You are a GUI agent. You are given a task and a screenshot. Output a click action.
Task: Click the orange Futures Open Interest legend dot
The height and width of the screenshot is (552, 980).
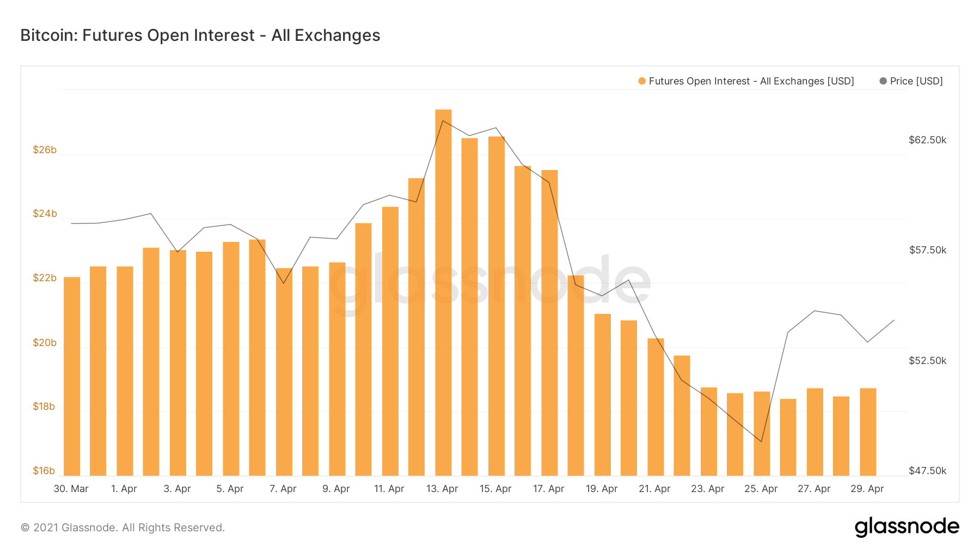[x=642, y=81]
